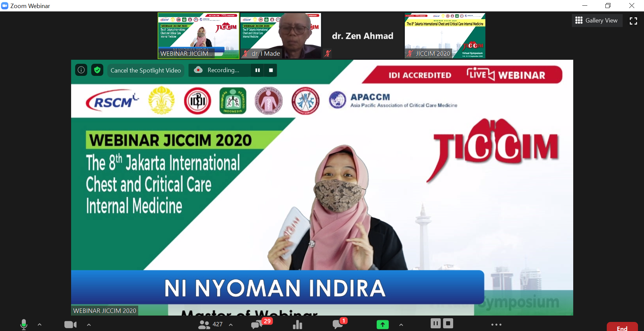Select dr. Zen Ahmad participant tile
Image resolution: width=644 pixels, height=331 pixels.
[363, 36]
